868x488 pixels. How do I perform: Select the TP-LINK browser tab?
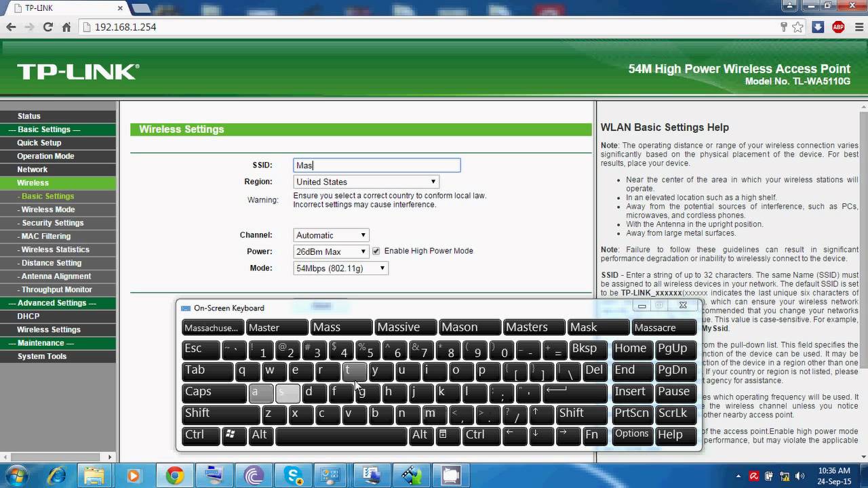pos(64,8)
